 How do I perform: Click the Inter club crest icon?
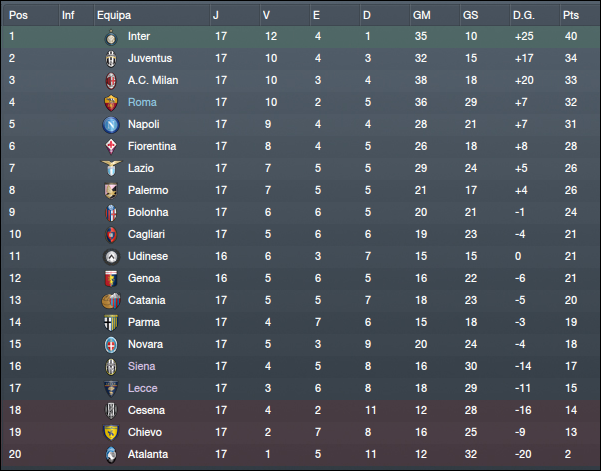click(x=111, y=37)
